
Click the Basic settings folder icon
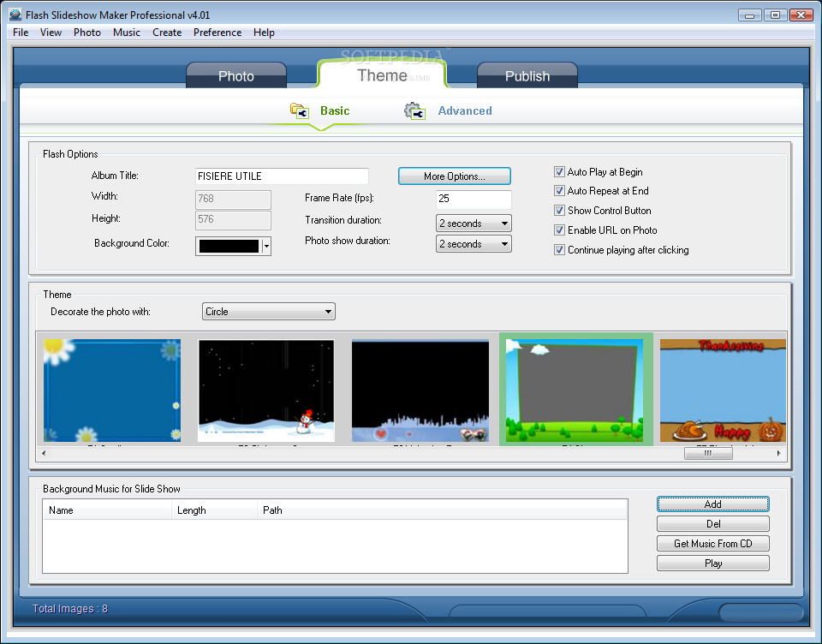pos(300,110)
